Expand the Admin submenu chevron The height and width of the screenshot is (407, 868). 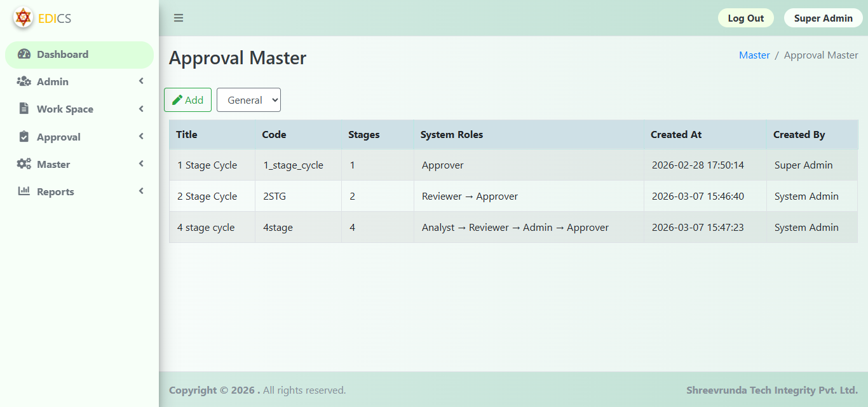tap(141, 81)
